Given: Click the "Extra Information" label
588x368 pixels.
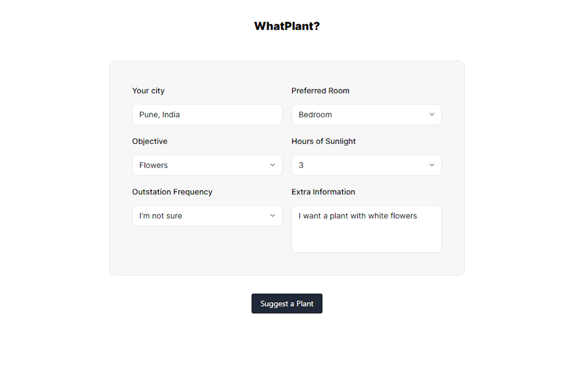Looking at the screenshot, I should (323, 192).
